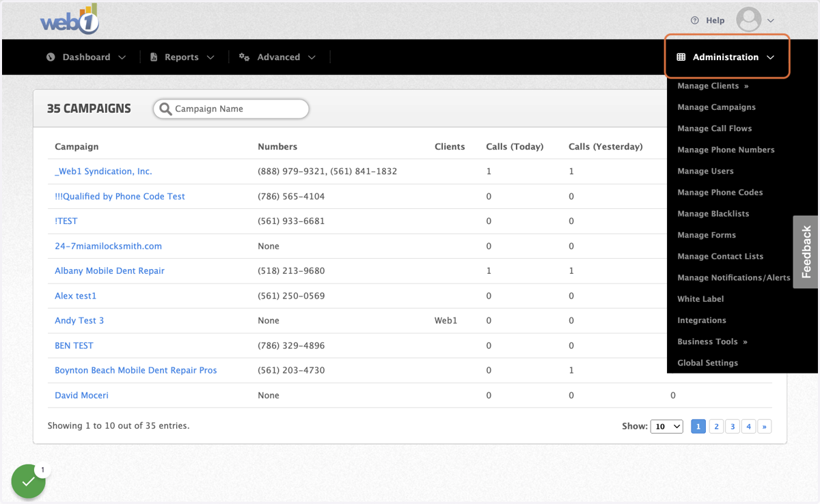Go to pagination page 2

(716, 426)
